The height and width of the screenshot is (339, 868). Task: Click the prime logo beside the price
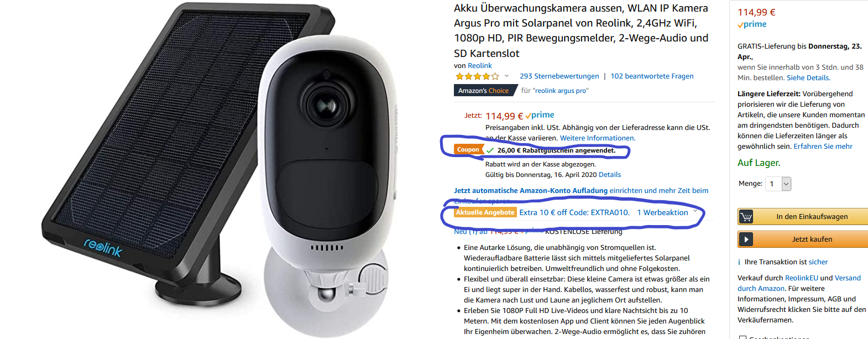click(x=540, y=115)
